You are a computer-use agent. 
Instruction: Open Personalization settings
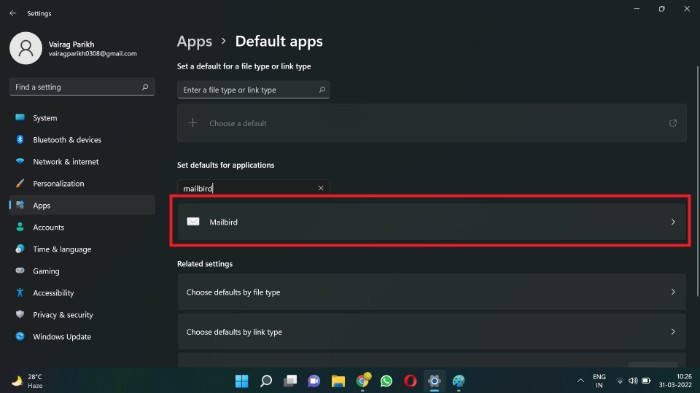tap(82, 184)
